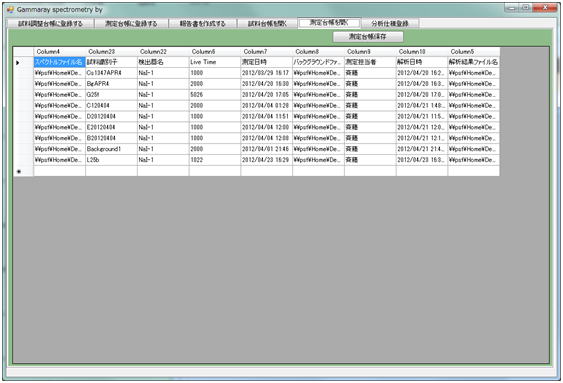Select the Background1 sample cell
Viewport: 563px width, 383px height.
pyautogui.click(x=111, y=149)
